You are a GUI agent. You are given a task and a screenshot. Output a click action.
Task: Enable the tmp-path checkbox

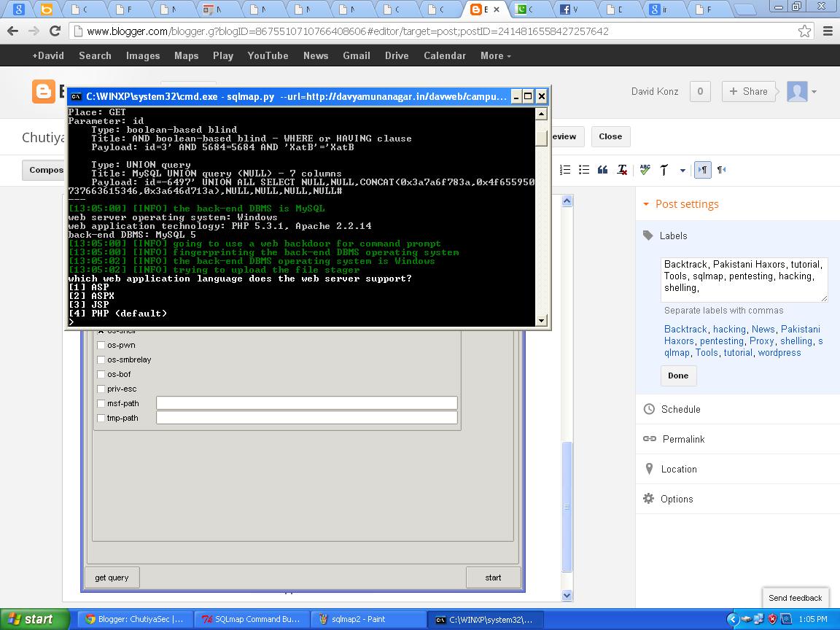point(101,417)
